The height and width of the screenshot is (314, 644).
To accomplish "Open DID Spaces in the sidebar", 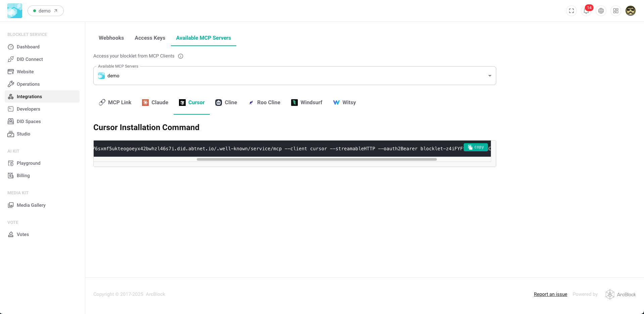I will pos(29,121).
